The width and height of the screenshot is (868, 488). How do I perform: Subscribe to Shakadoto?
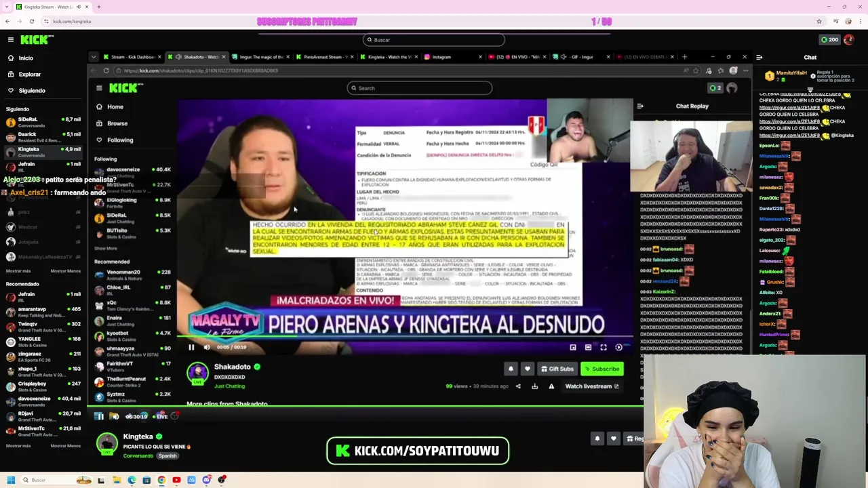tap(602, 369)
